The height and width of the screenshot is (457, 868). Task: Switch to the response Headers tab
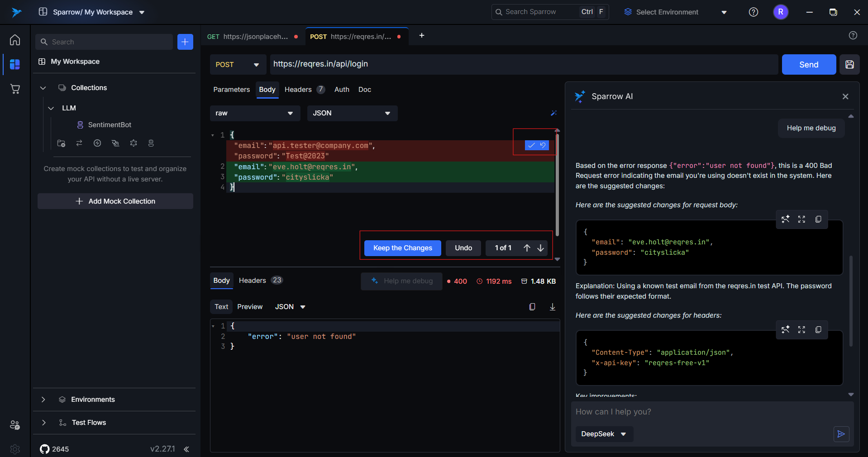click(x=261, y=281)
